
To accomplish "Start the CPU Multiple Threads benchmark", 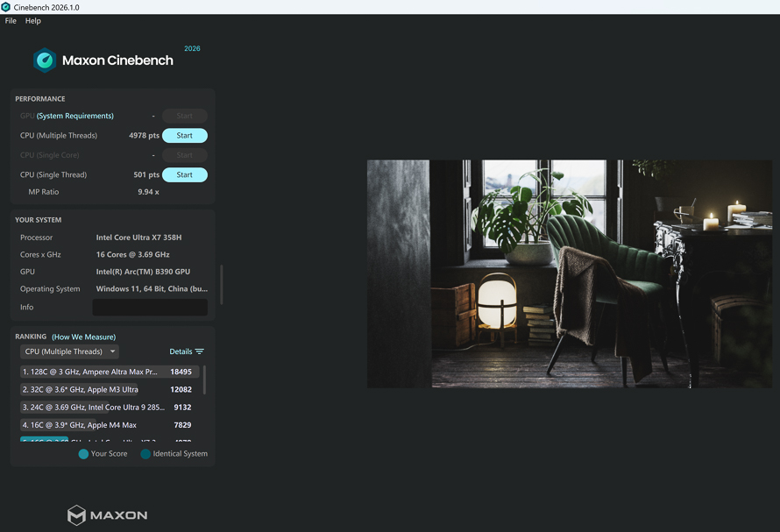I will coord(185,135).
